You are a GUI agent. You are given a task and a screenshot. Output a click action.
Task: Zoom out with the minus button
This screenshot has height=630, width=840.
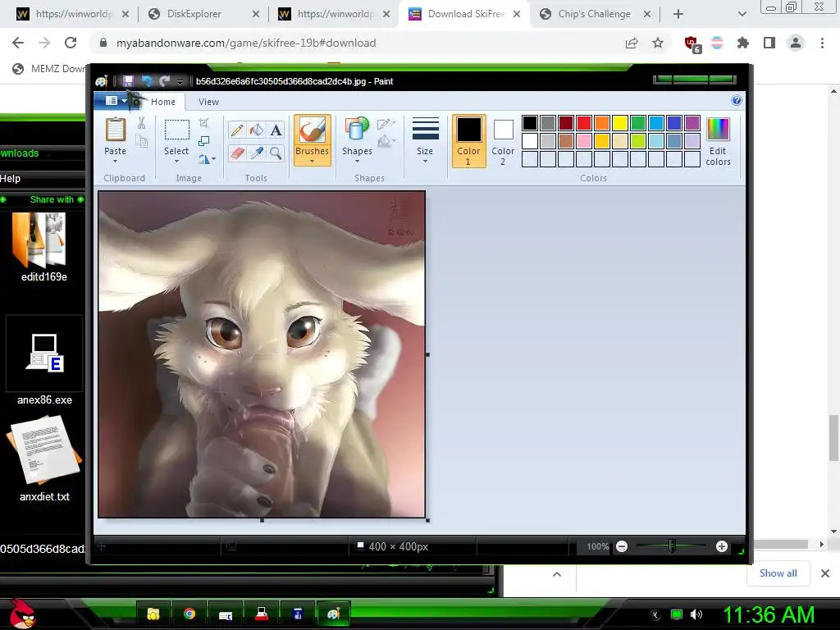coord(622,546)
